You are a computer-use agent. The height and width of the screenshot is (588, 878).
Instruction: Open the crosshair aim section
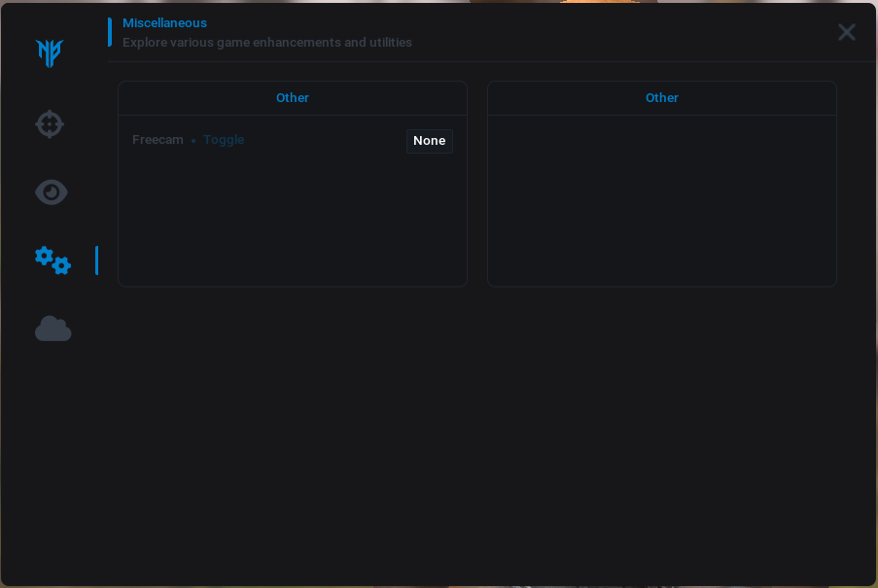[50, 124]
